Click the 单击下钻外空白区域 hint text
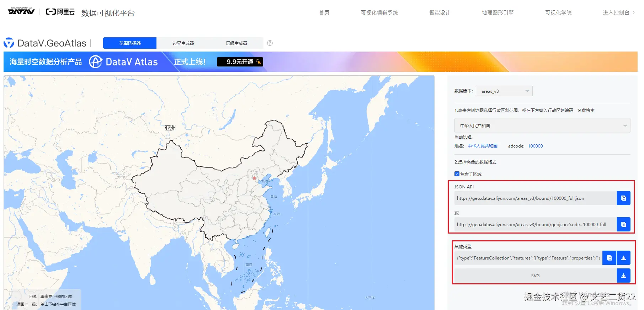 58,304
